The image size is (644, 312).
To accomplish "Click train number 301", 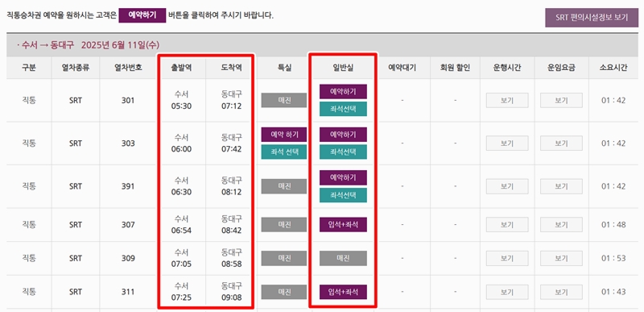I will coord(128,100).
